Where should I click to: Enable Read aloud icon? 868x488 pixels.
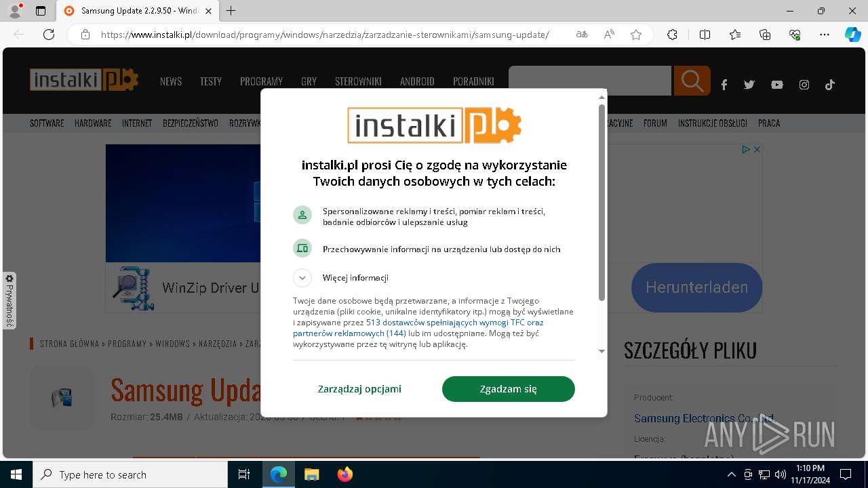(x=609, y=35)
